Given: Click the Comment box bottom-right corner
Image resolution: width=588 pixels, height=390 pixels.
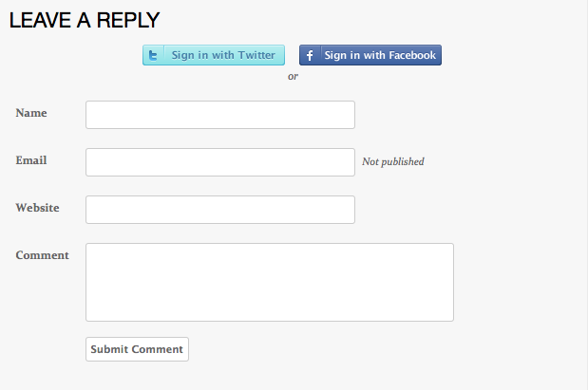Looking at the screenshot, I should click(x=449, y=317).
